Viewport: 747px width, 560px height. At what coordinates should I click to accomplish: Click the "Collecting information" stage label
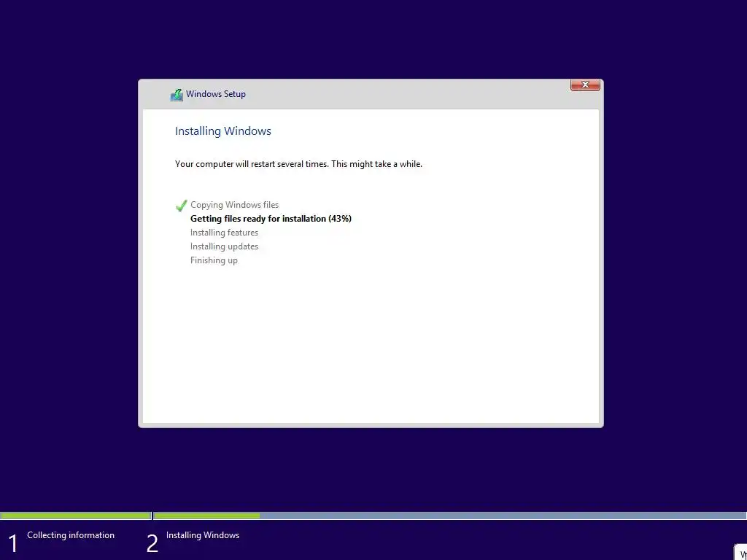pyautogui.click(x=71, y=535)
